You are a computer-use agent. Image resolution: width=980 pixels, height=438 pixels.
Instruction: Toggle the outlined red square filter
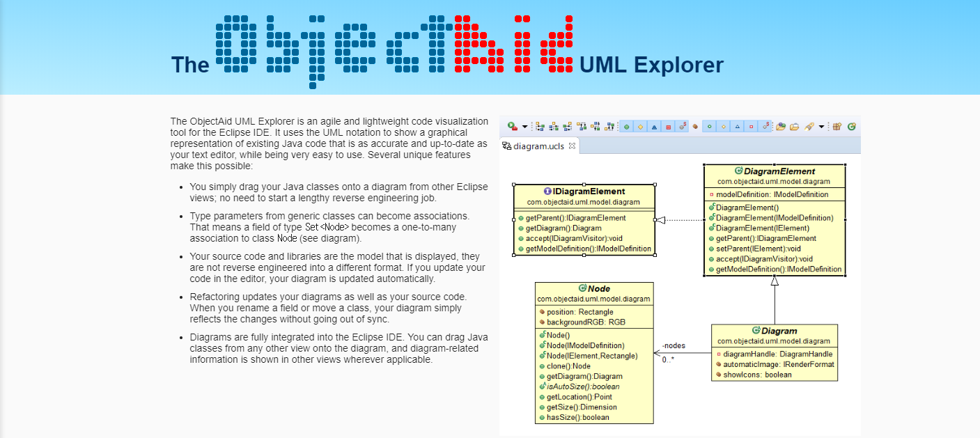tap(752, 127)
